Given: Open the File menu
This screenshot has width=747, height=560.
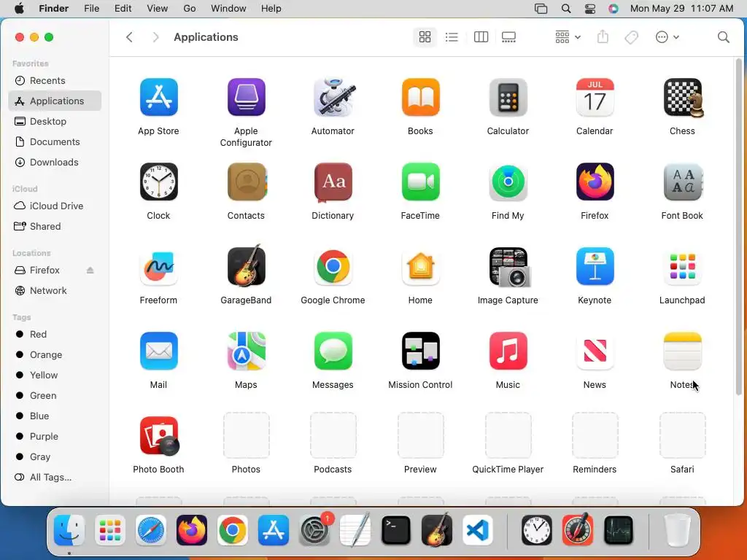Looking at the screenshot, I should tap(91, 8).
